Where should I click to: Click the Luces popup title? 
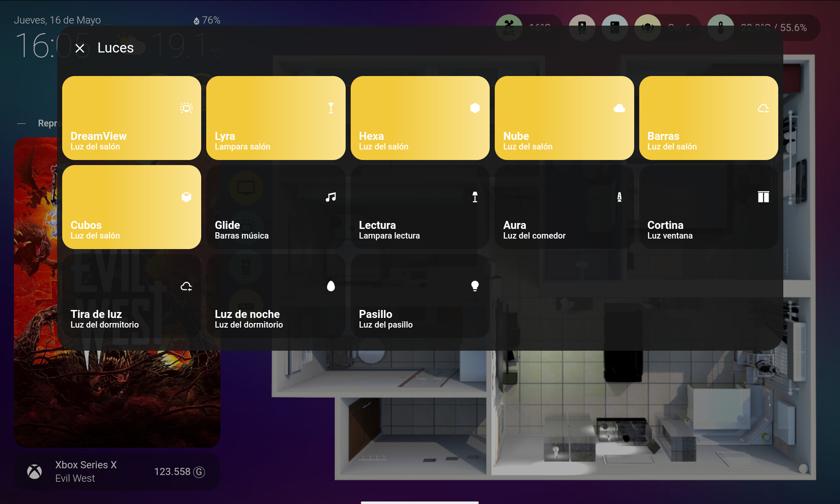[x=115, y=48]
